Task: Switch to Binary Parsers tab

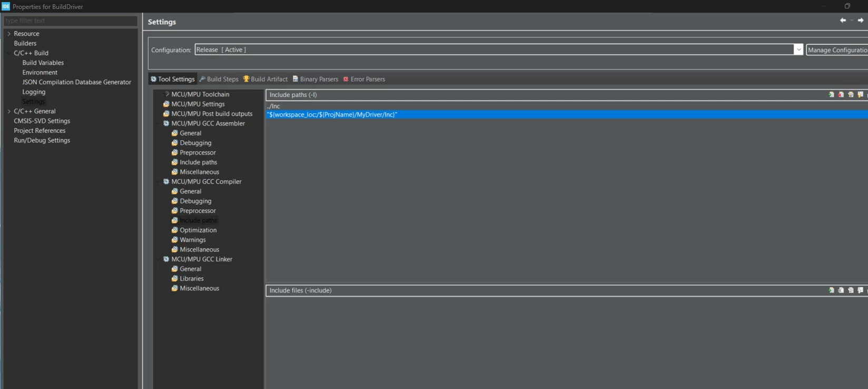Action: 315,79
